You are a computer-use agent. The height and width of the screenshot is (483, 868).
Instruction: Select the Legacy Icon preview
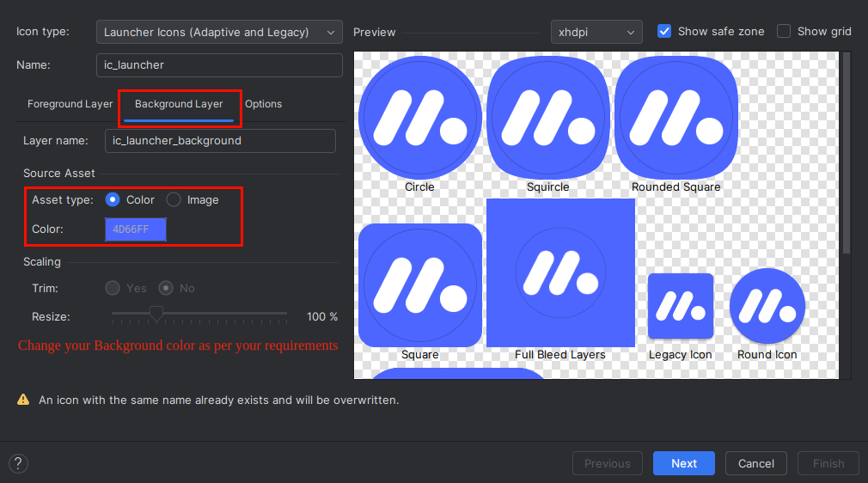(680, 306)
